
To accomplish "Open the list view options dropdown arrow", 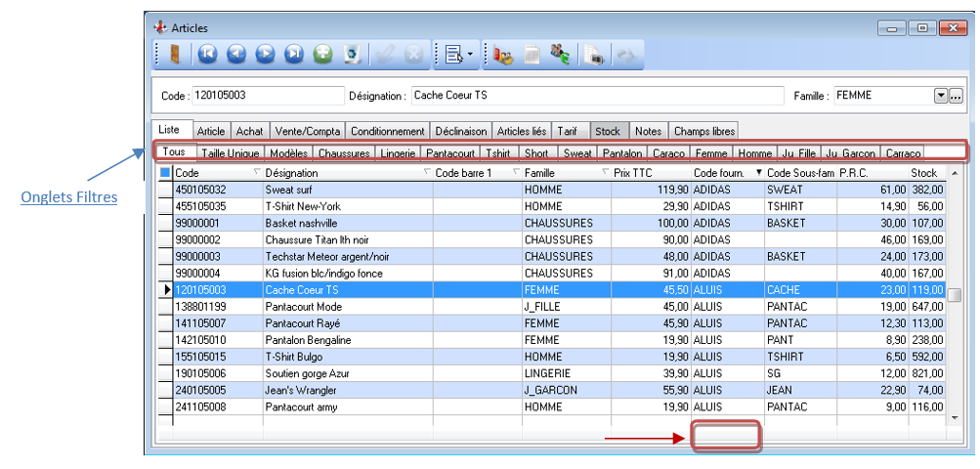I will (x=470, y=55).
